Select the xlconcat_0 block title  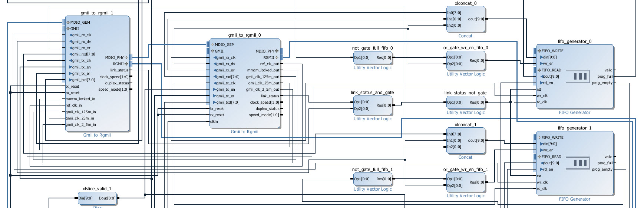[466, 3]
